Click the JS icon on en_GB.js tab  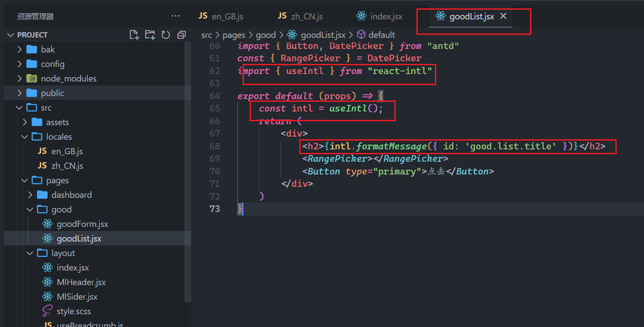pyautogui.click(x=203, y=16)
